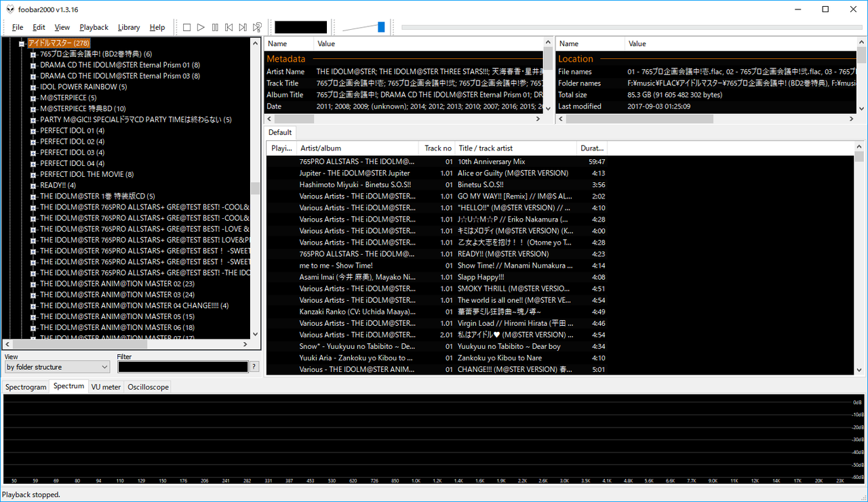Open the Playback menu
The height and width of the screenshot is (502, 868).
(94, 27)
